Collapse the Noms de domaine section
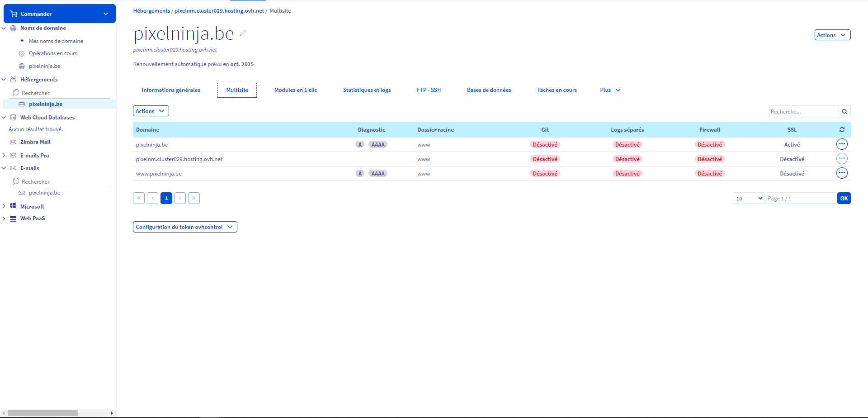Viewport: 868px width, 418px height. [x=4, y=28]
